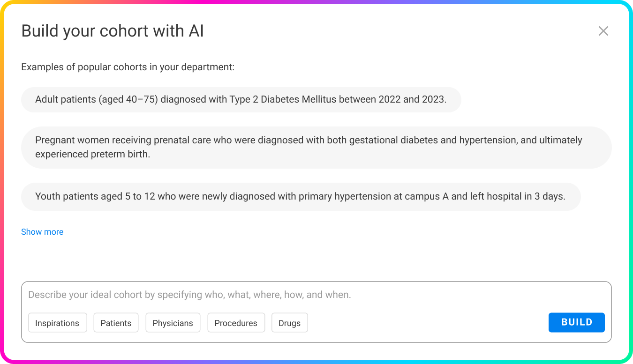633x364 pixels.
Task: Focus the cohort description text field
Action: (x=316, y=295)
